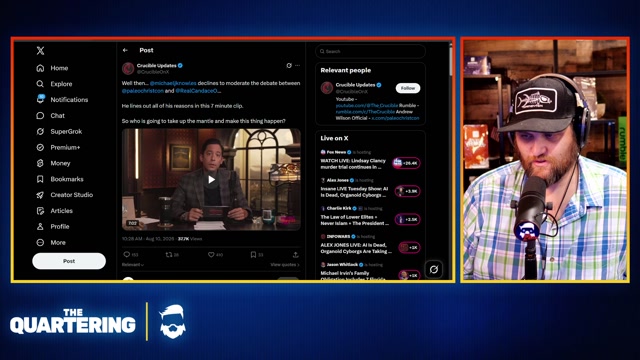Open the Profile person icon

point(40,227)
